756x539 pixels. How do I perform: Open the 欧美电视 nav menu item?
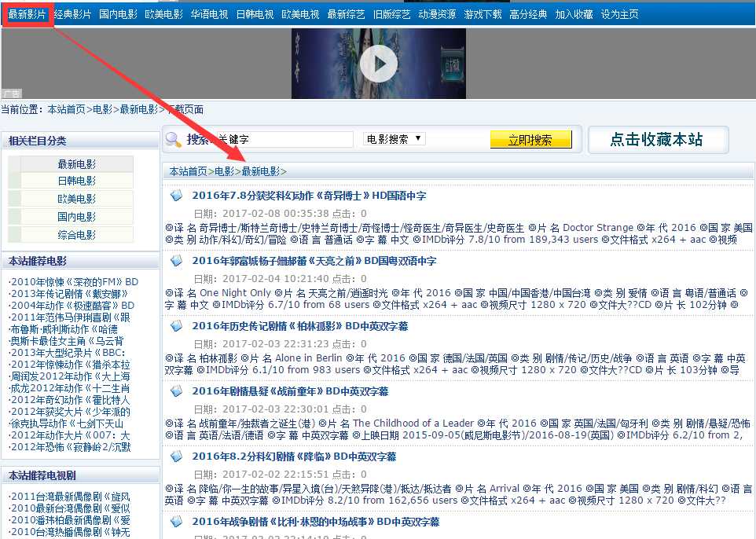tap(300, 14)
